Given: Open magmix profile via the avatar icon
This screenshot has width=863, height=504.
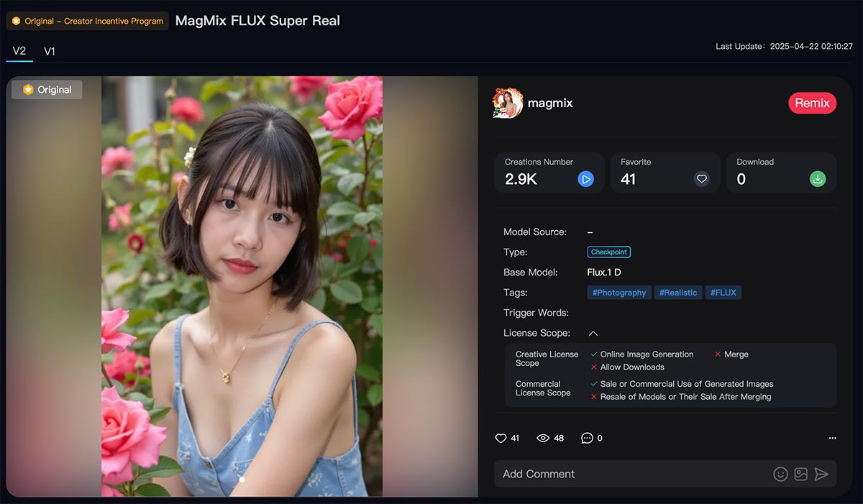Looking at the screenshot, I should [x=507, y=103].
